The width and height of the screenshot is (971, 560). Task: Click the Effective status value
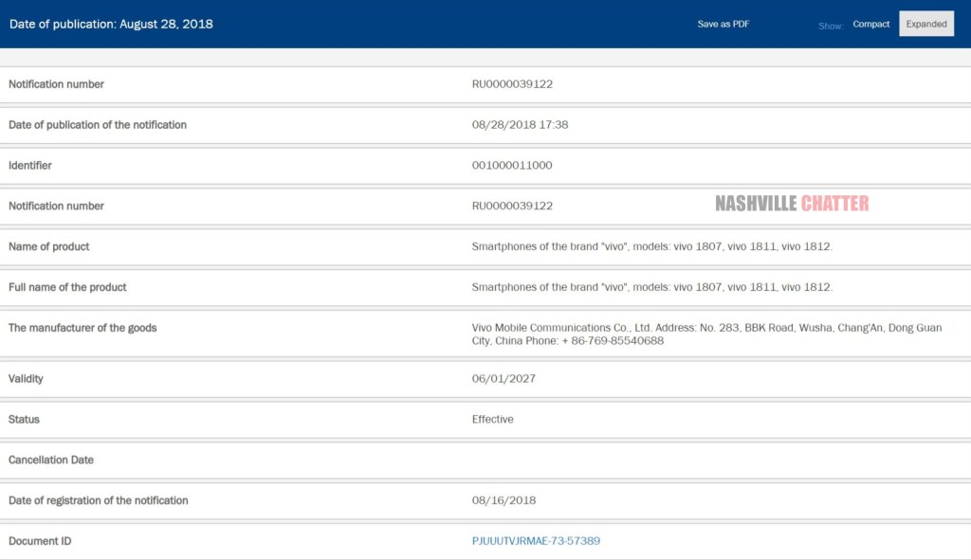tap(492, 420)
